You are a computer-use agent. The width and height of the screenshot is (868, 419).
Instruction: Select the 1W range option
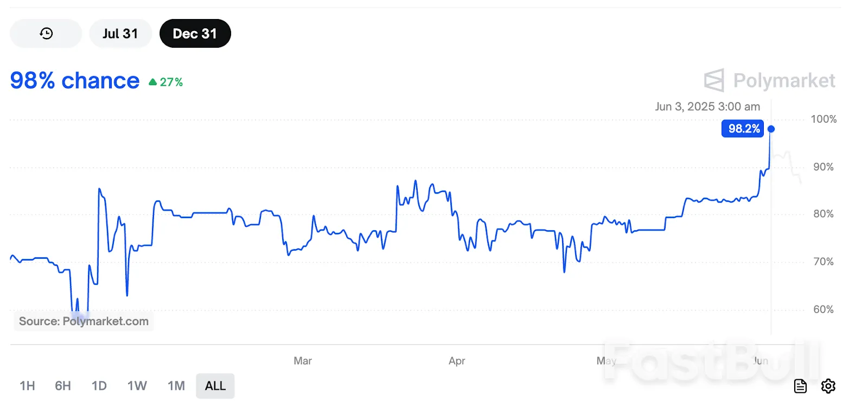tap(137, 386)
